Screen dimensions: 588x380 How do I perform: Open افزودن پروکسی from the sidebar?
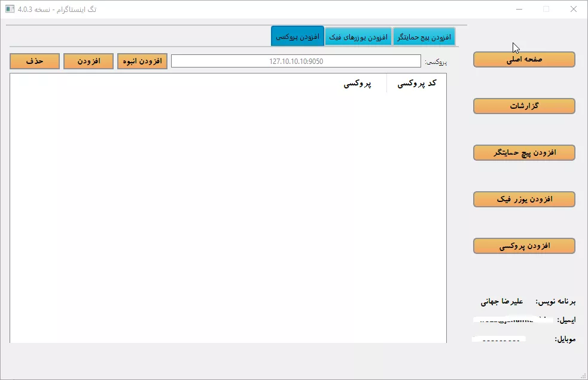coord(524,246)
